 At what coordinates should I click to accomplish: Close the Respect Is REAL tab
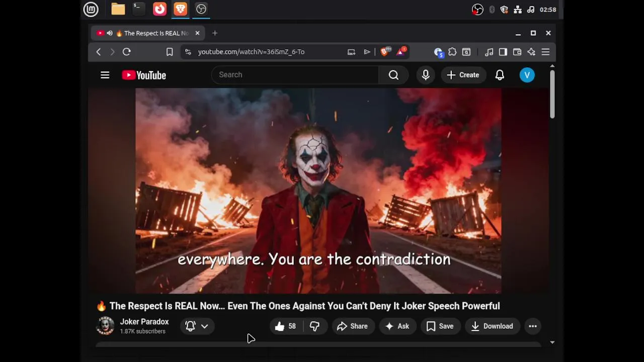tap(197, 33)
